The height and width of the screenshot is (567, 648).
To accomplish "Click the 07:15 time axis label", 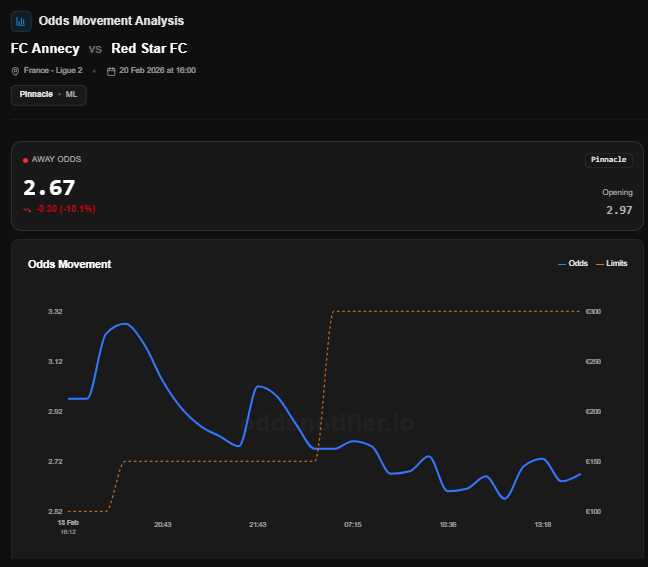I will 353,525.
